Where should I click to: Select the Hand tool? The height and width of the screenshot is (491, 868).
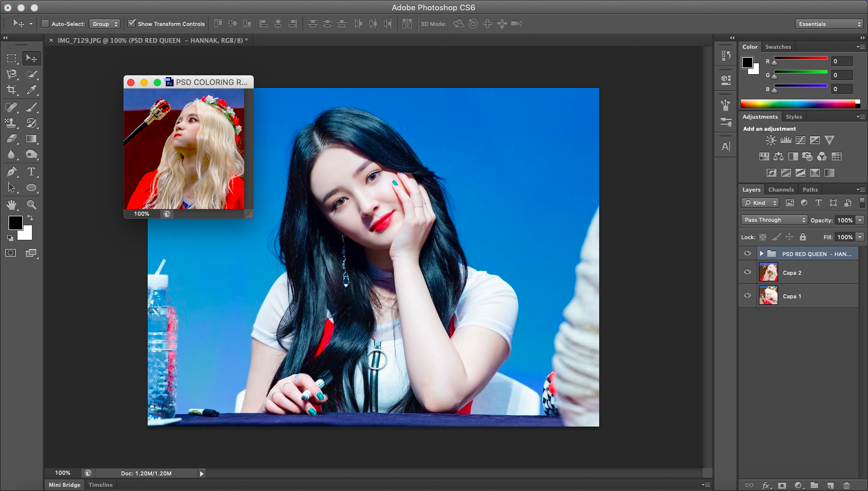pyautogui.click(x=11, y=205)
